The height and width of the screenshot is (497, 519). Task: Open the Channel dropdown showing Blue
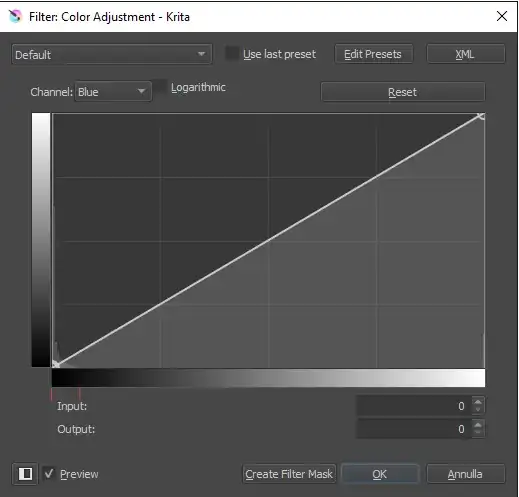(113, 92)
